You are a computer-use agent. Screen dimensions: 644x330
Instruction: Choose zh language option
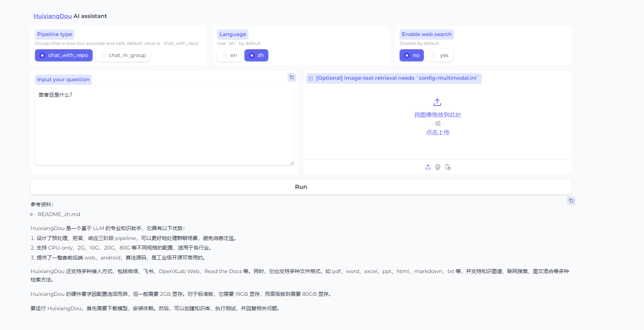pos(256,55)
